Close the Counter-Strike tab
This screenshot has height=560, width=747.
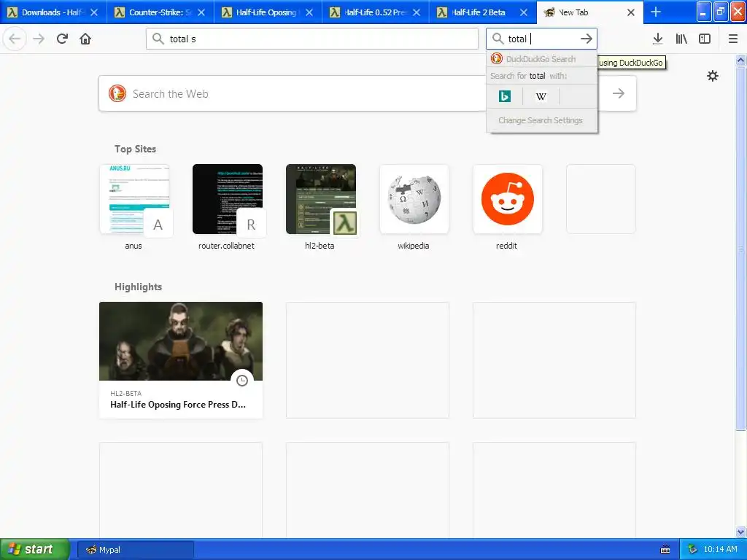tap(201, 12)
